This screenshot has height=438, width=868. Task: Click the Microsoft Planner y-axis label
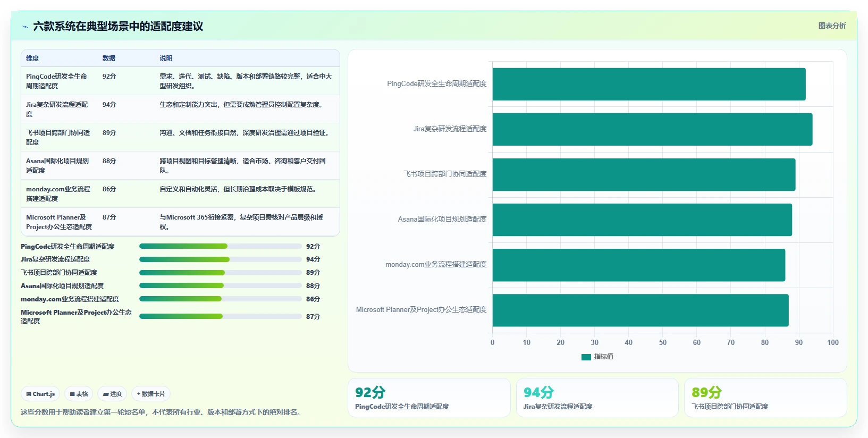(422, 310)
